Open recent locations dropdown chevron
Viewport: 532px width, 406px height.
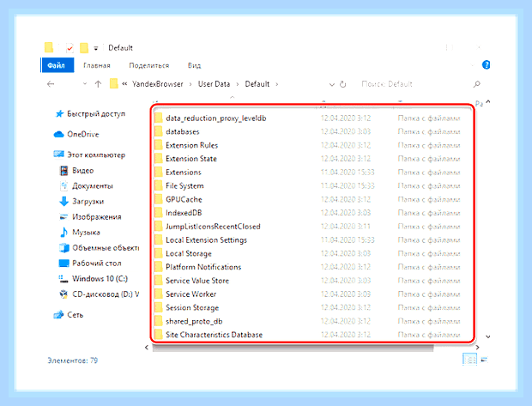pos(85,83)
